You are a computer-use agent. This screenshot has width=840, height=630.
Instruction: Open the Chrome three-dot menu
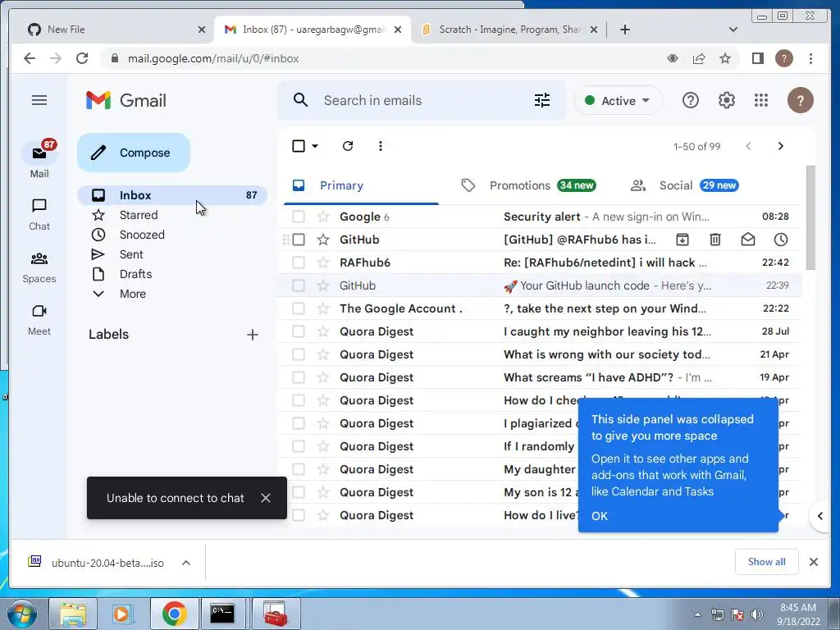click(x=810, y=58)
